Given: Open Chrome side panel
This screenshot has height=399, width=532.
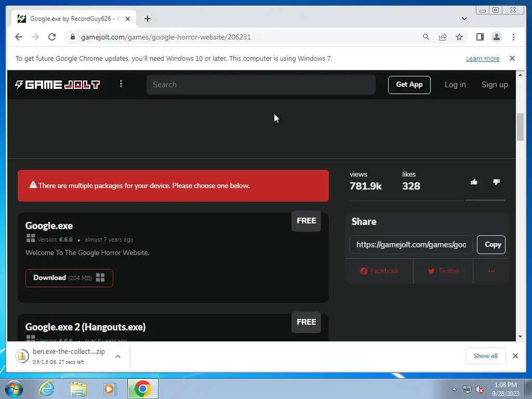Looking at the screenshot, I should [480, 37].
